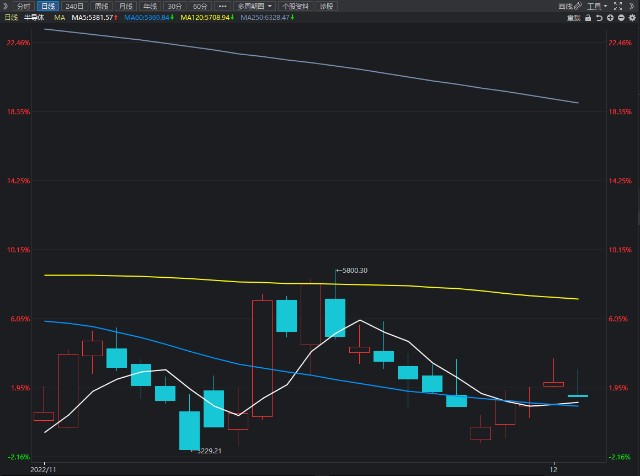
Task: Click the 诊股 button
Action: (327, 6)
